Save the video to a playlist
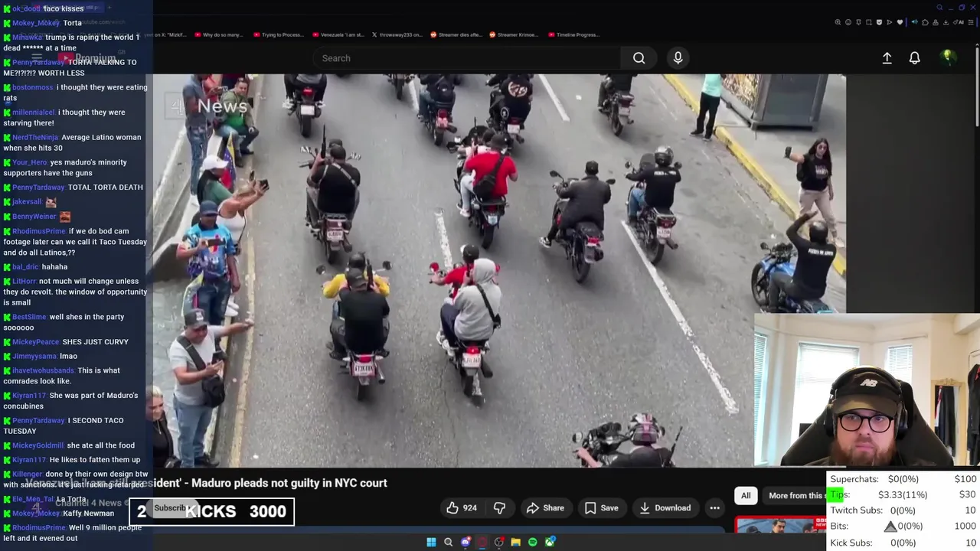This screenshot has height=551, width=980. [x=601, y=507]
